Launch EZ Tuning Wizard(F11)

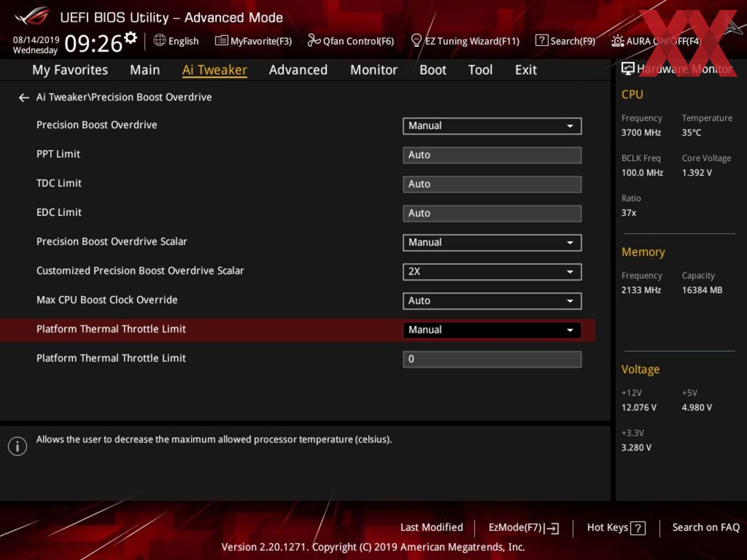click(x=465, y=41)
